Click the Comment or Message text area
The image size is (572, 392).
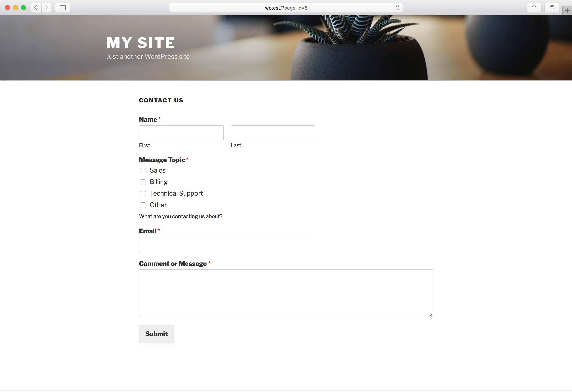(286, 293)
